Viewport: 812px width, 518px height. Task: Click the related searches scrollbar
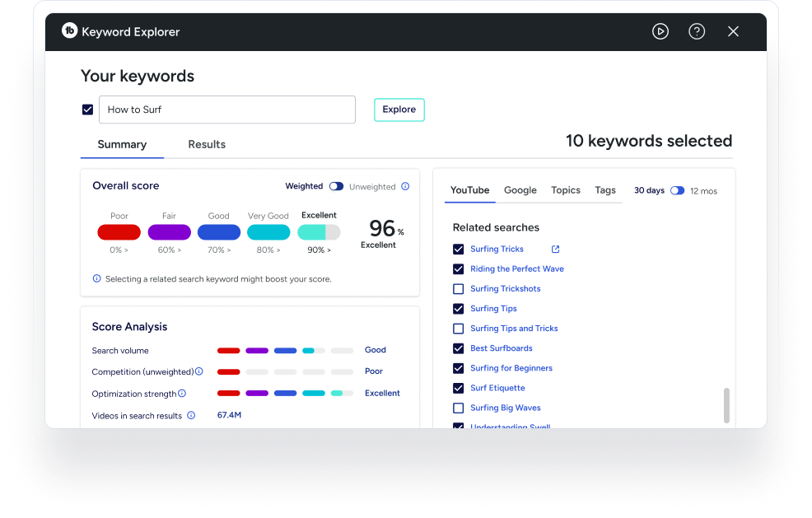point(726,405)
